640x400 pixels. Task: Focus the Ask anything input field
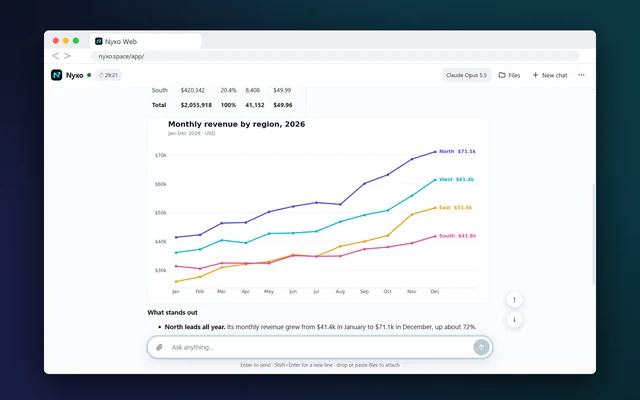320,347
